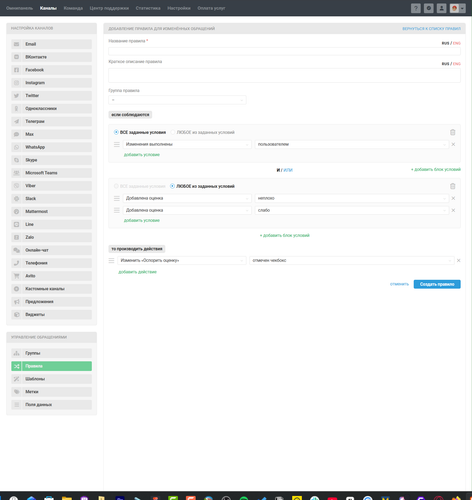Select the Microsoft Teams channel

(x=51, y=173)
